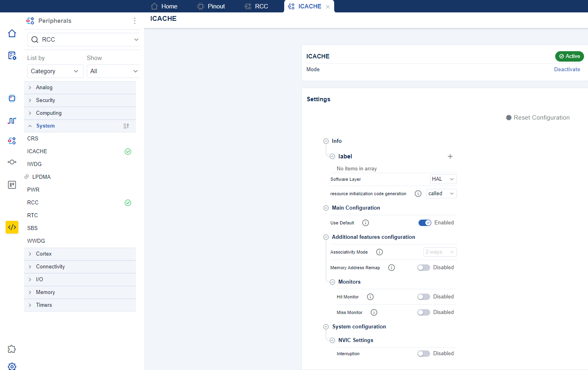588x370 pixels.
Task: Enable the Hit Monitor toggle
Action: click(x=423, y=297)
